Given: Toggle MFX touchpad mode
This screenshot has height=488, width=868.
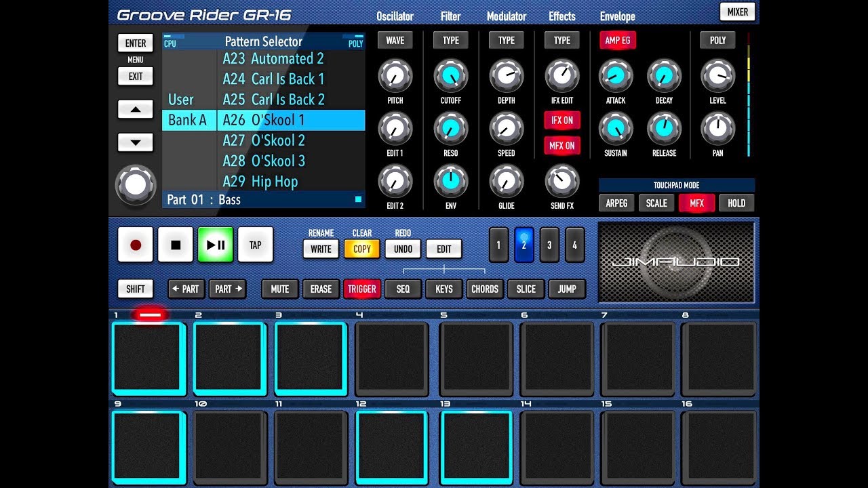Looking at the screenshot, I should point(696,203).
